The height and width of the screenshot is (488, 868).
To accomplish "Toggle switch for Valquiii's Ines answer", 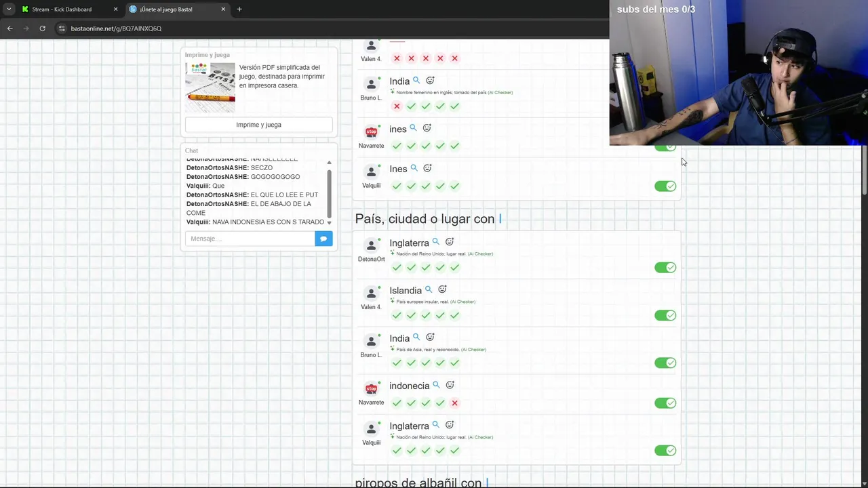I will pos(665,186).
